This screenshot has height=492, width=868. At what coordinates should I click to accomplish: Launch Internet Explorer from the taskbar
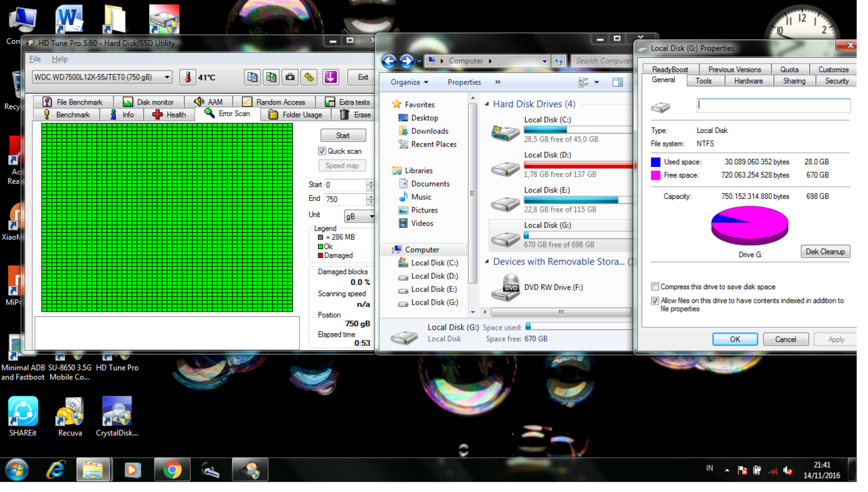[56, 470]
